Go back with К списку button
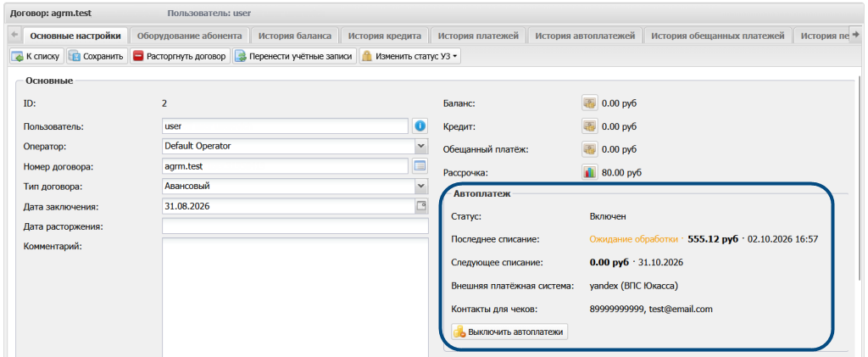This screenshot has width=868, height=357. pyautogui.click(x=37, y=57)
